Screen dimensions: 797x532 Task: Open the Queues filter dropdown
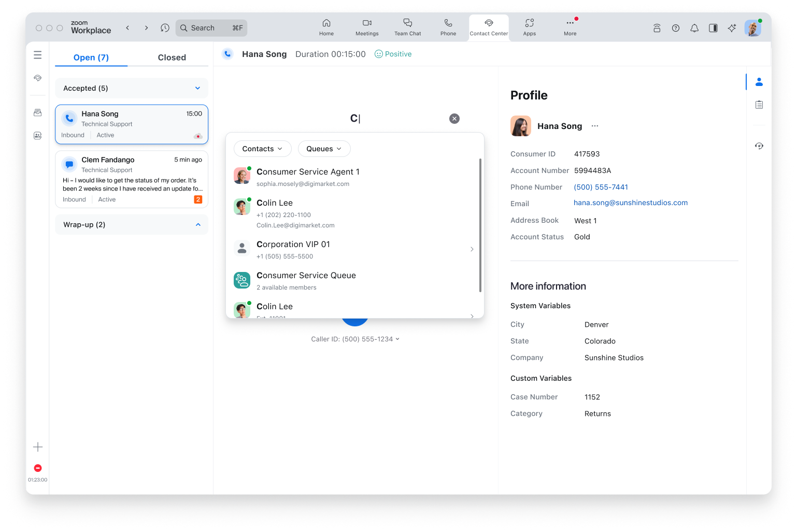(324, 149)
